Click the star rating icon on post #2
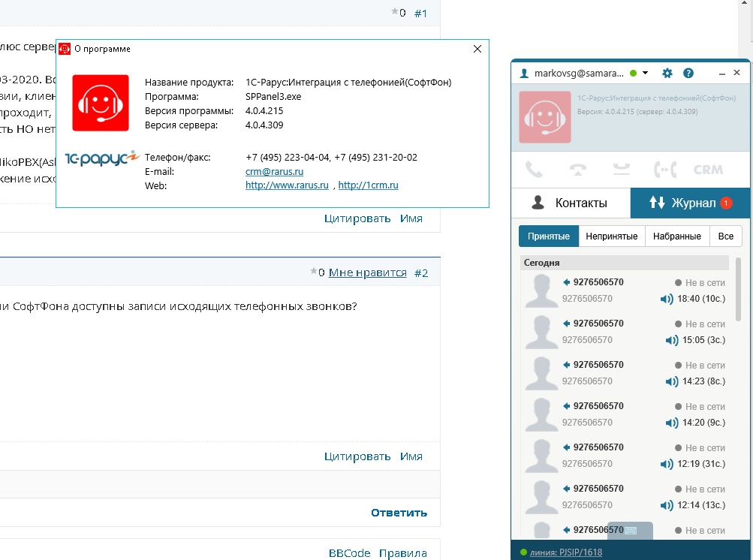 point(314,271)
